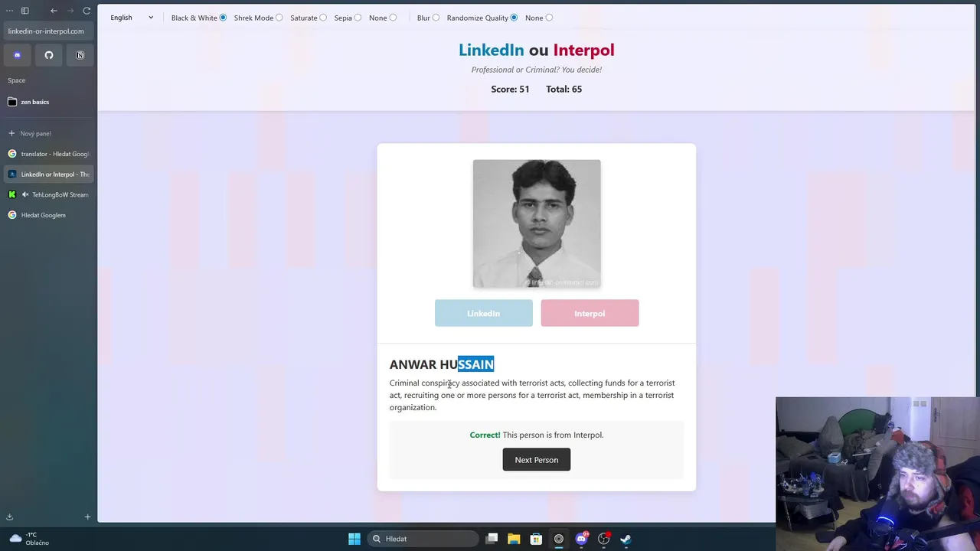
Task: Click the Total: 65 text
Action: [564, 89]
